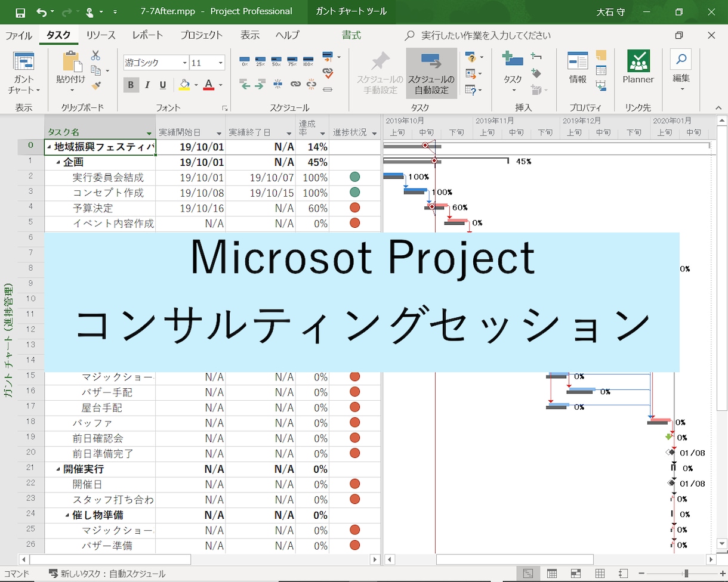The image size is (728, 582).
Task: Switch to the リソース ribbon tab
Action: [x=100, y=35]
